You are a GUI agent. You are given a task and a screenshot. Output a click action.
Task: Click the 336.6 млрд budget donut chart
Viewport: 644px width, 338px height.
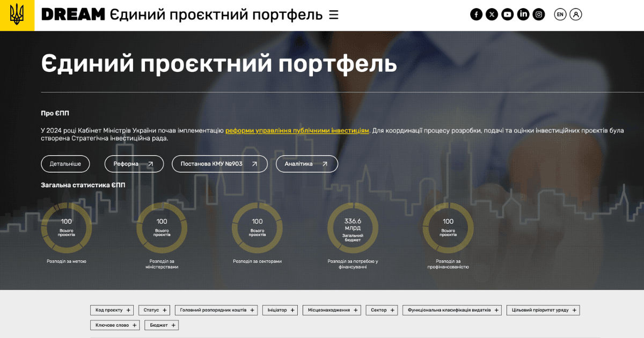coord(353,228)
